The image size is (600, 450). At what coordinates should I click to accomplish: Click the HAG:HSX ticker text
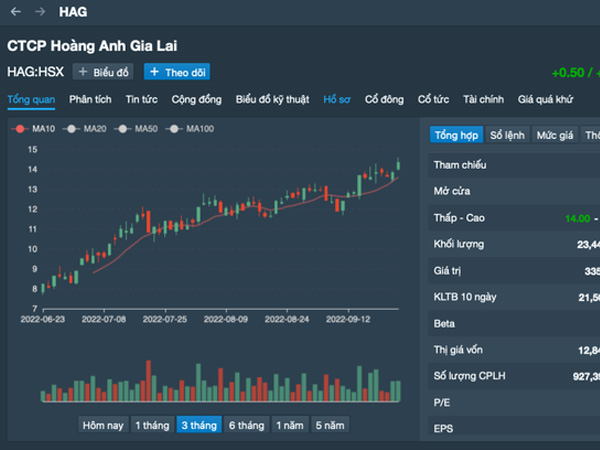coord(36,72)
